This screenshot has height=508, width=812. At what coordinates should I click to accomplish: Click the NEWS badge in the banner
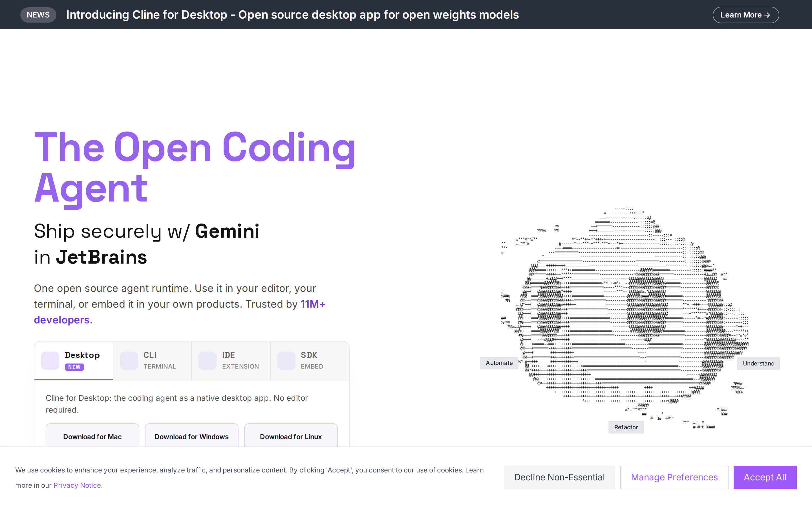pyautogui.click(x=38, y=15)
